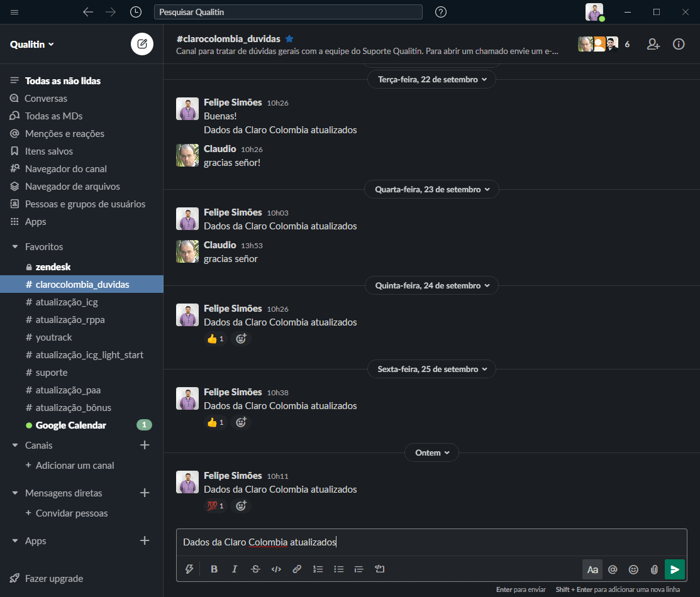
Task: Insert a code block
Action: click(x=379, y=569)
